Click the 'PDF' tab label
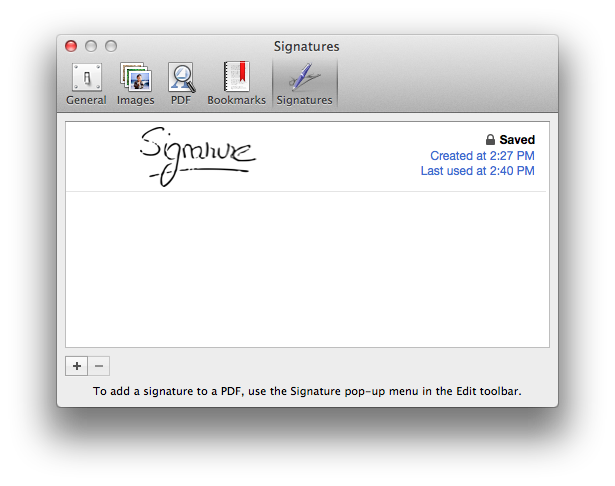Screen dimensions: 615x486 coord(181,100)
